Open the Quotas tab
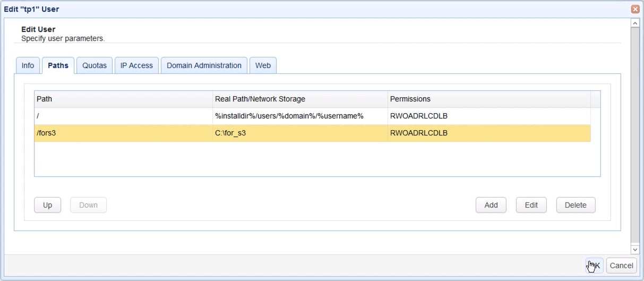 (x=95, y=65)
